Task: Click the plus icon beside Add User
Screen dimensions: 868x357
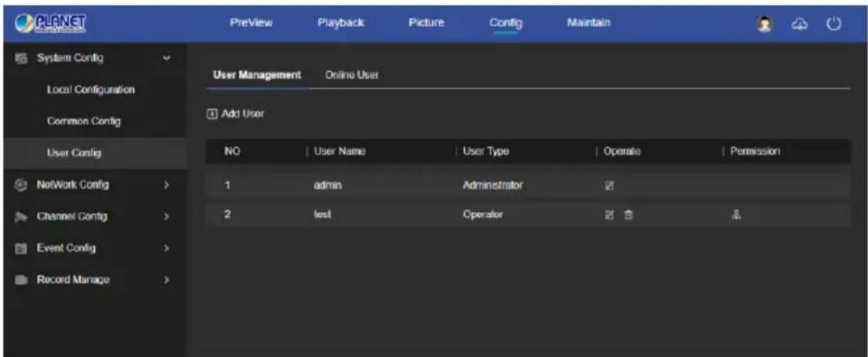Action: point(210,112)
